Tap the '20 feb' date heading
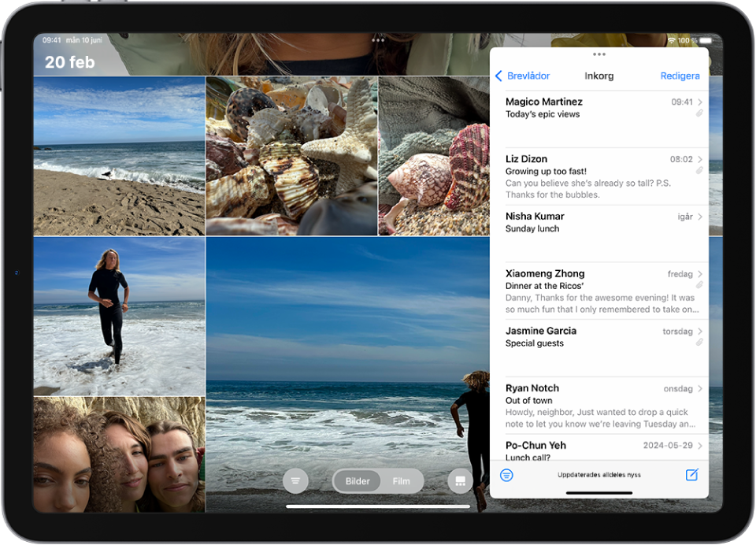 (x=70, y=62)
